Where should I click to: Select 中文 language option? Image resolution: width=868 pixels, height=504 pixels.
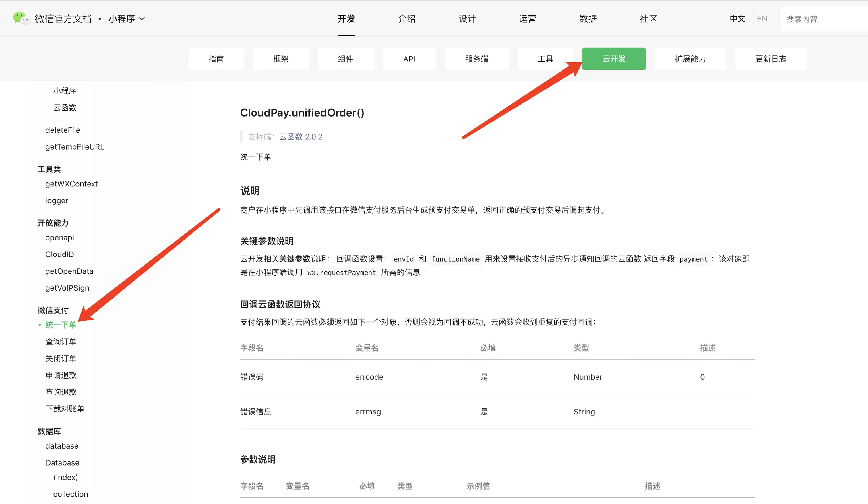click(x=737, y=19)
